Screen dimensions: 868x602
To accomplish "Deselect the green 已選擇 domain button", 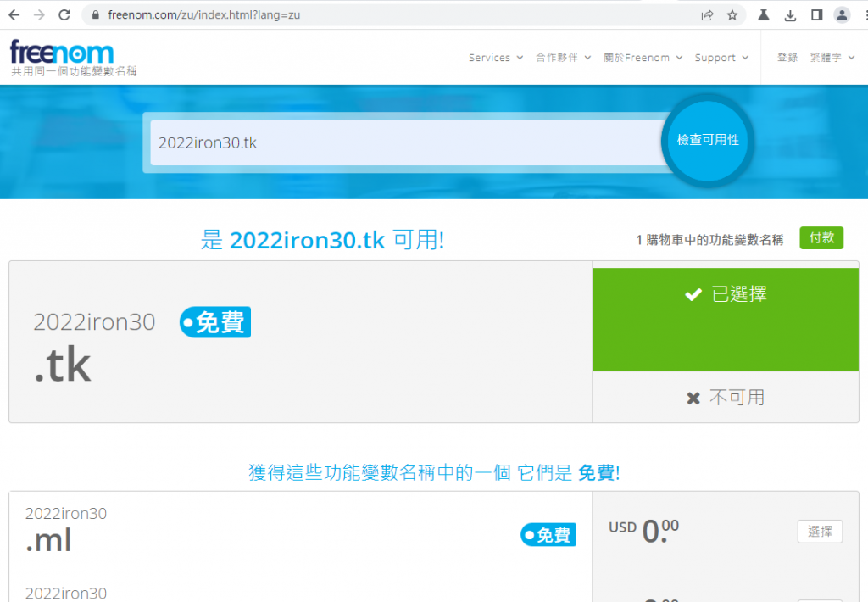I will pos(726,320).
